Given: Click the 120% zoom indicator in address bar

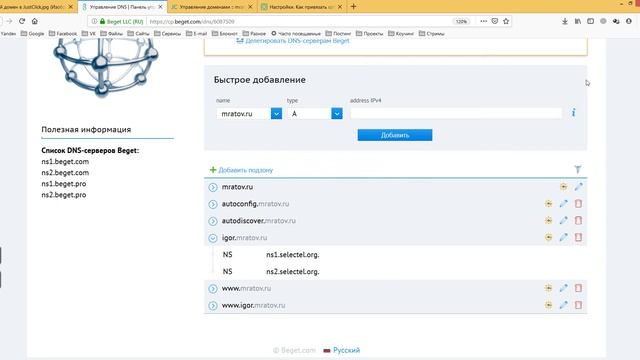Looking at the screenshot, I should (x=461, y=21).
